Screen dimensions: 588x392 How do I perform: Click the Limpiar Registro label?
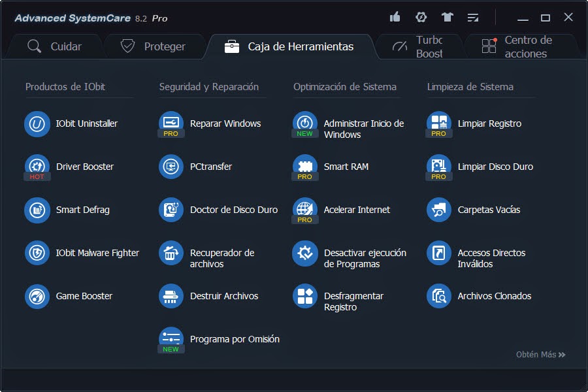tap(489, 123)
